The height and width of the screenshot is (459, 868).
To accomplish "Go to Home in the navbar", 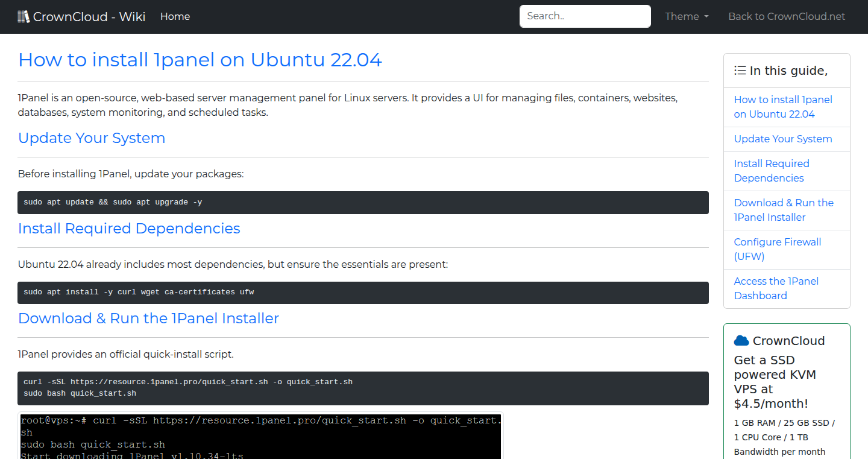I will [175, 16].
